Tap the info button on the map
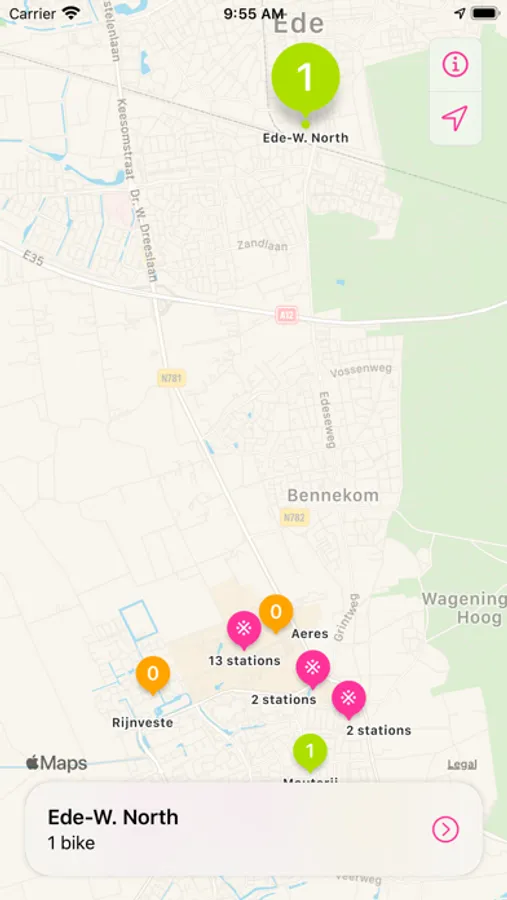The width and height of the screenshot is (507, 900). pyautogui.click(x=455, y=64)
